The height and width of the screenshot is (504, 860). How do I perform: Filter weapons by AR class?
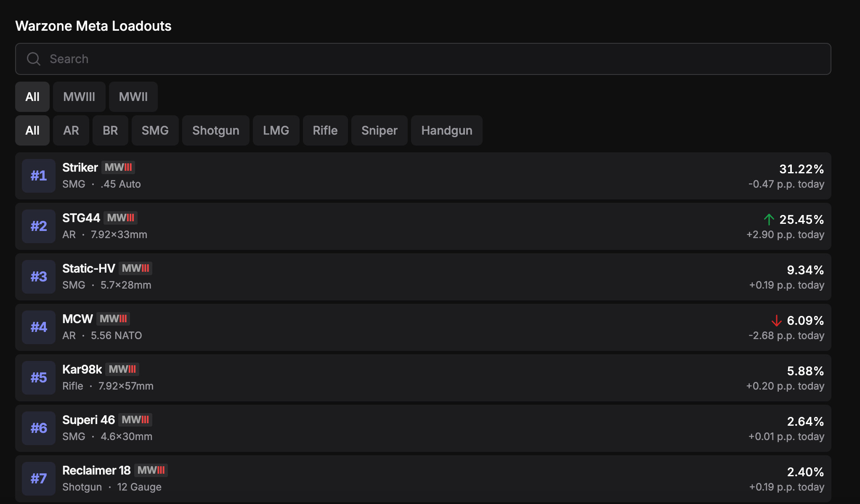pos(71,130)
